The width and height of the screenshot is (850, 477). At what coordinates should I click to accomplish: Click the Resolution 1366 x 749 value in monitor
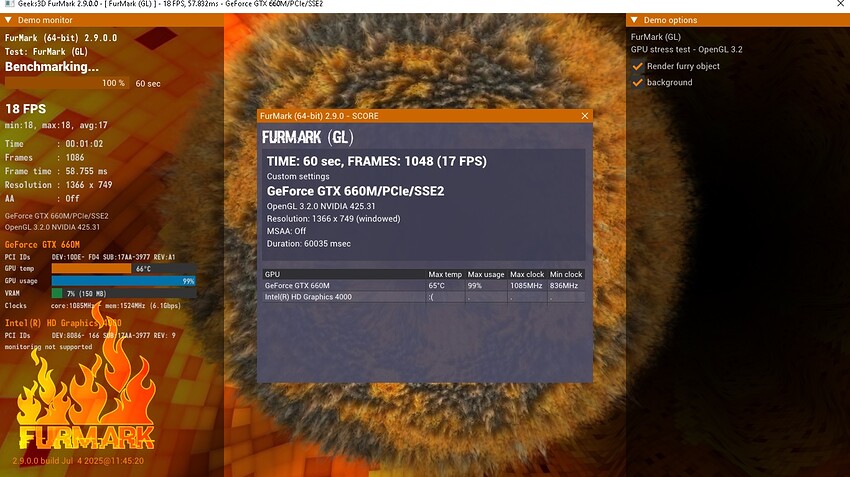89,184
